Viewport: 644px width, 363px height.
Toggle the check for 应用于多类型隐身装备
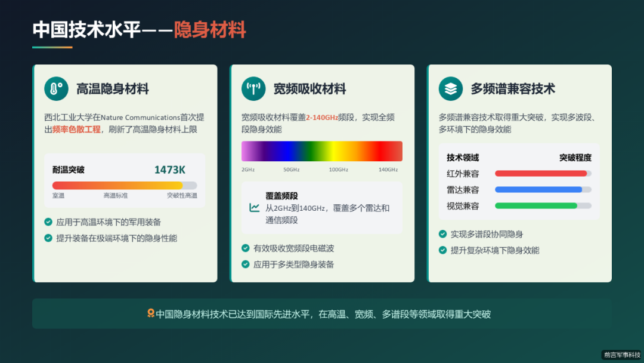pos(247,264)
